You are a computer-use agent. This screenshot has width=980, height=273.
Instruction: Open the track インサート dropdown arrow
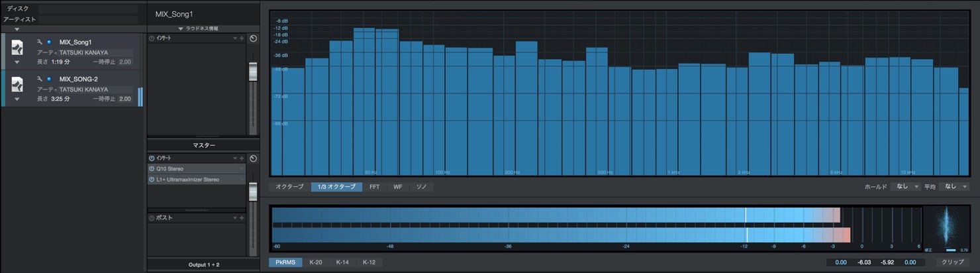tap(234, 38)
